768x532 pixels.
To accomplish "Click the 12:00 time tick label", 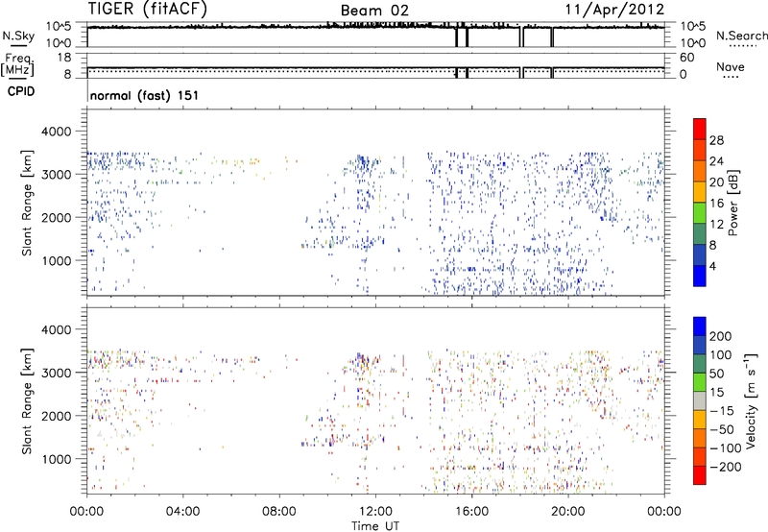I will point(375,512).
